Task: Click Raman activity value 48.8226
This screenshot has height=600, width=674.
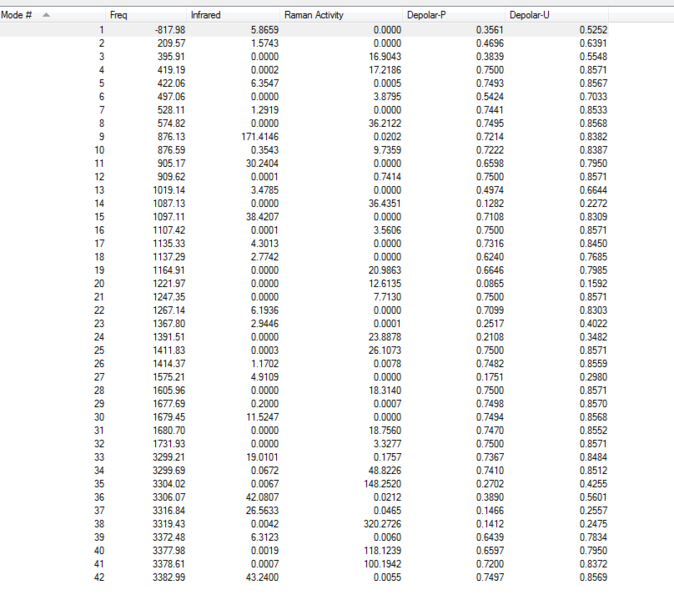Action: 385,471
